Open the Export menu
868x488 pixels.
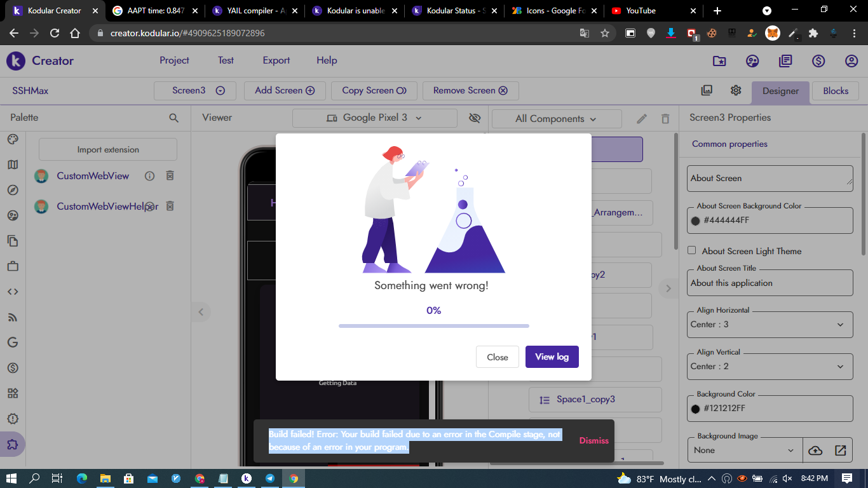pos(276,60)
